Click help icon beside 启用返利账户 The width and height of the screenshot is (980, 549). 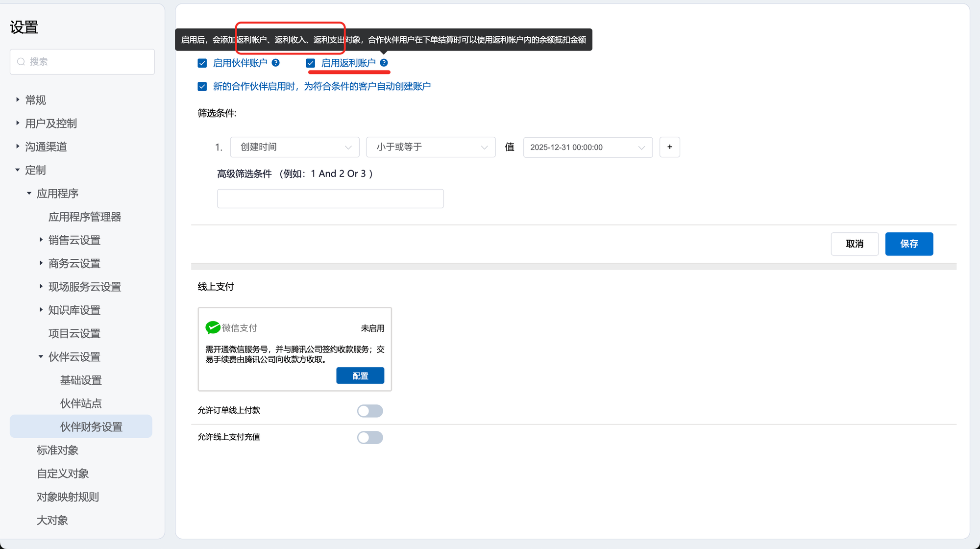pos(384,63)
